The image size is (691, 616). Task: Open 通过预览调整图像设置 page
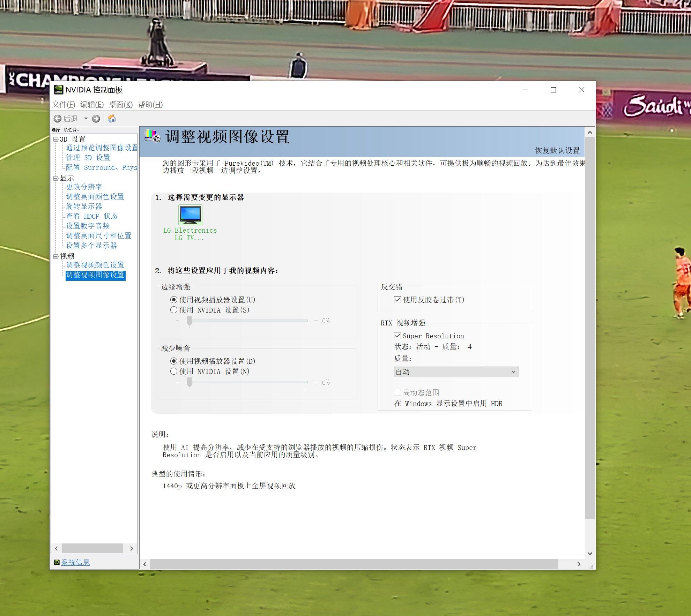[102, 148]
